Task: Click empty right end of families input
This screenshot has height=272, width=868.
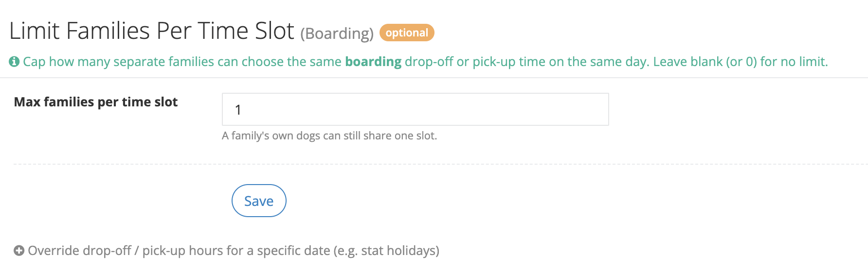Action: 560,109
